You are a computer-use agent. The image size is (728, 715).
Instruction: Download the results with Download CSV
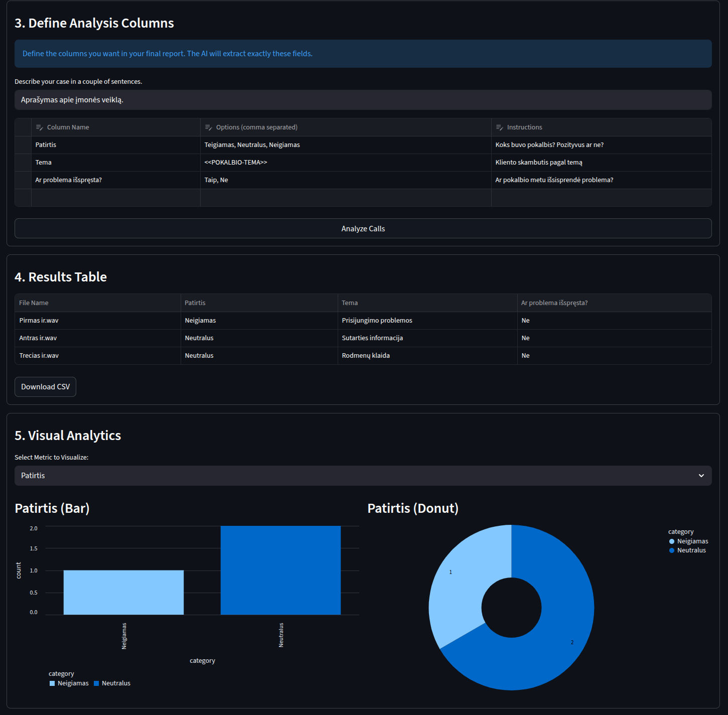click(x=45, y=387)
